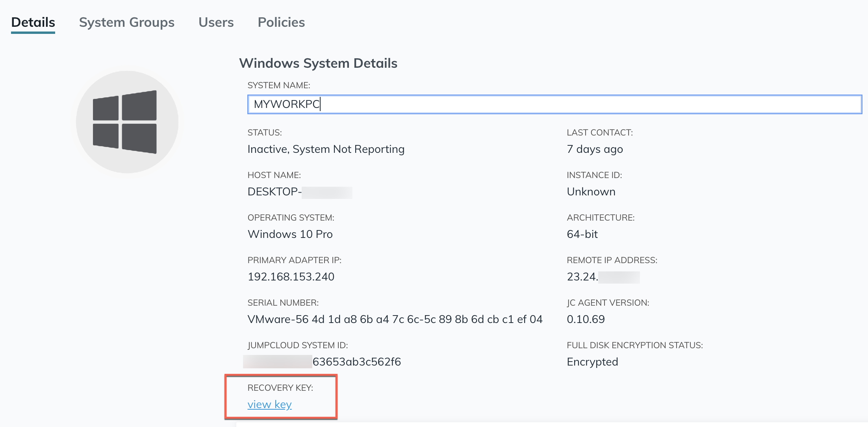The image size is (868, 427).
Task: Select primary adapter IP 192.168.153.240
Action: coord(291,277)
